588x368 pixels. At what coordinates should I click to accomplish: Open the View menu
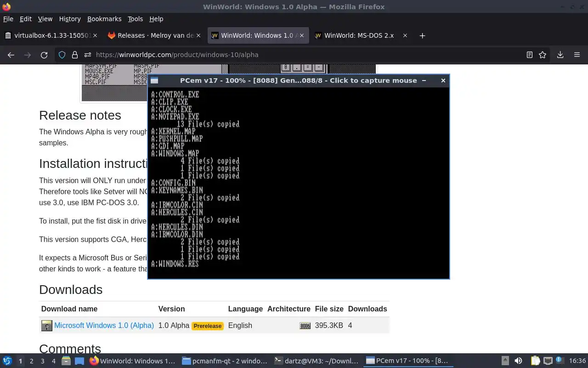click(45, 19)
